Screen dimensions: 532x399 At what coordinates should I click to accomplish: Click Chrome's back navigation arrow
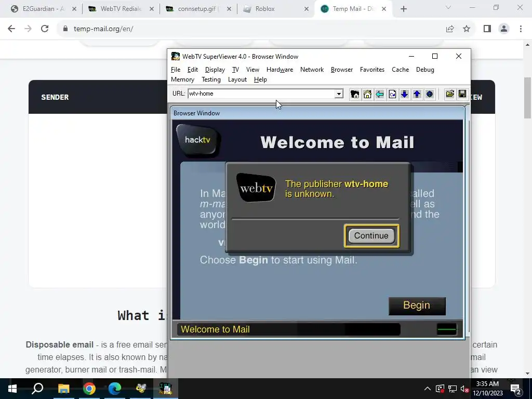click(11, 29)
